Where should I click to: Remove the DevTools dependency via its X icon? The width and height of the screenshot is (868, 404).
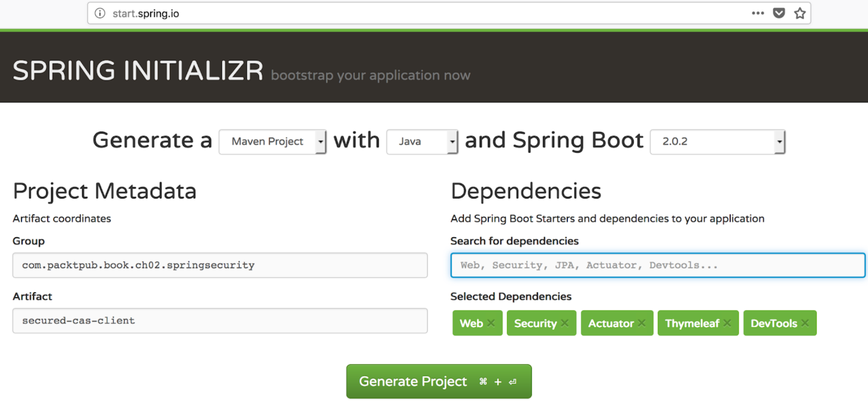804,323
